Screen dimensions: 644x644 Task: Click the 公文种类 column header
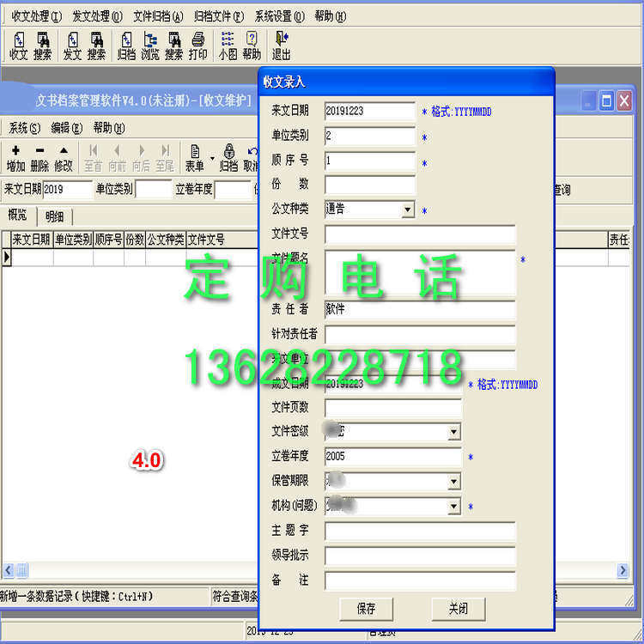pyautogui.click(x=166, y=240)
